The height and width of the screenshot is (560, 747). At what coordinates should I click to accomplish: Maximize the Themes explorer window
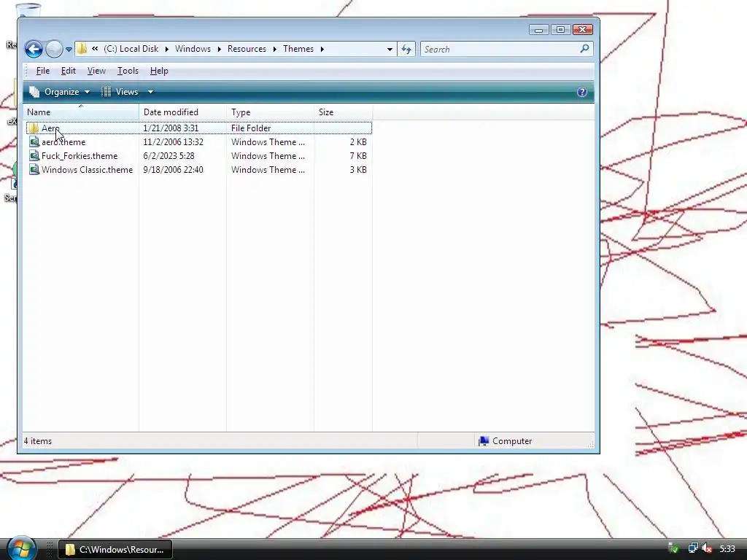point(561,30)
